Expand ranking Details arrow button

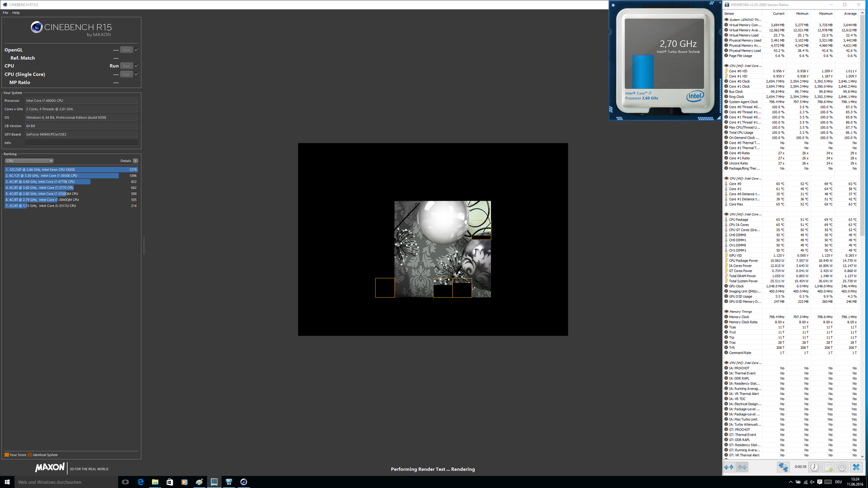[x=135, y=161]
